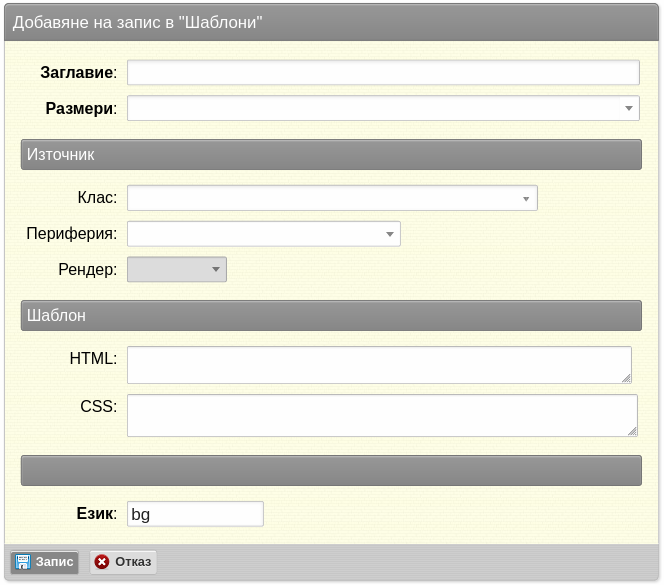The height and width of the screenshot is (585, 664).
Task: Expand the Рендер select box
Action: (177, 269)
